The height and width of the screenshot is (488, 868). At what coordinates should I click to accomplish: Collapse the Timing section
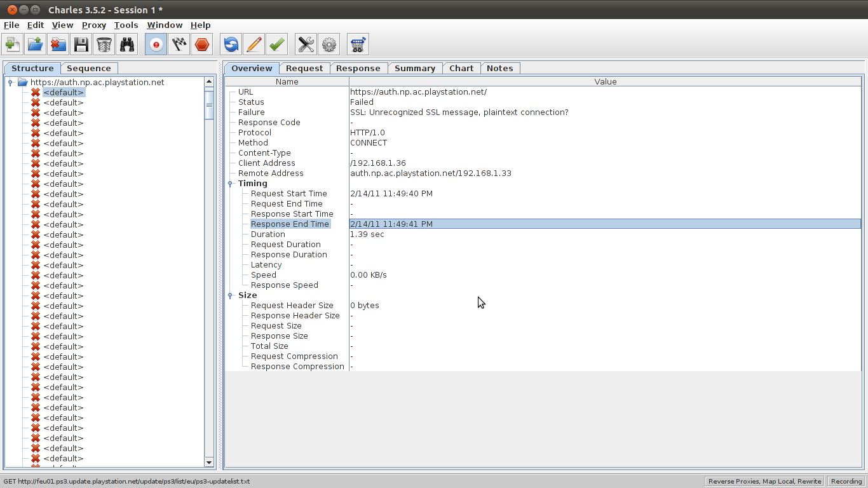tap(231, 184)
